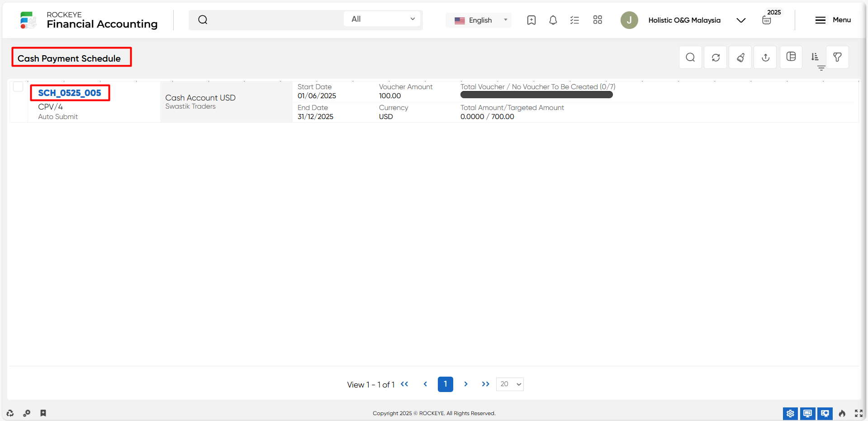Click the gears icon in footer

[x=27, y=413]
